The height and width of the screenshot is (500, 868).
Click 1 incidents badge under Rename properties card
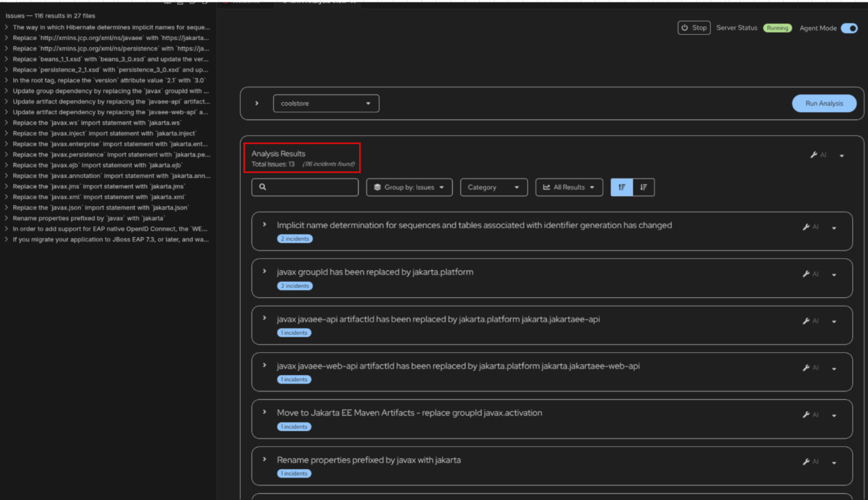pyautogui.click(x=294, y=474)
